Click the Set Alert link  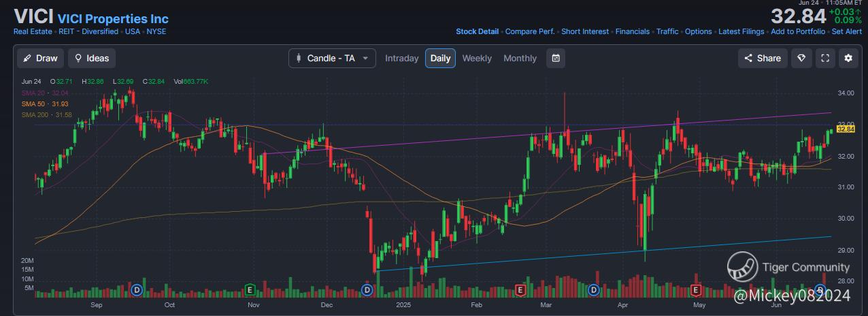(847, 31)
